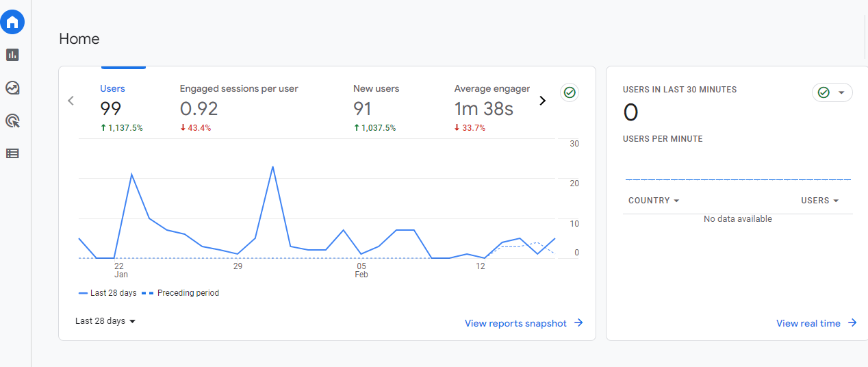Expand the Last 28 days date dropdown
This screenshot has height=367, width=868.
(x=105, y=321)
